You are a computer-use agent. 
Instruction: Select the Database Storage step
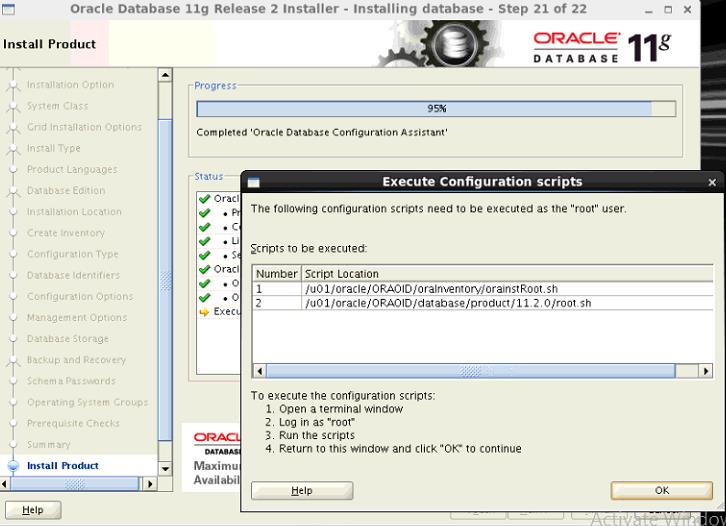pos(68,338)
